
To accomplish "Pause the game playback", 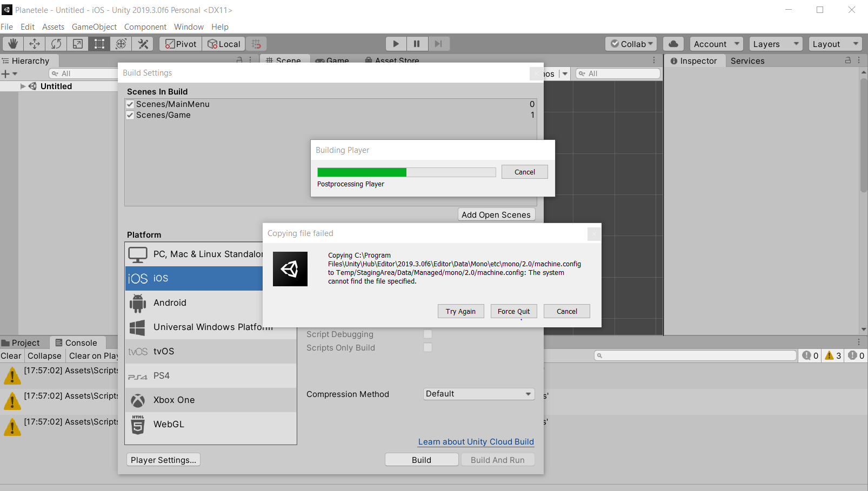I will 417,44.
